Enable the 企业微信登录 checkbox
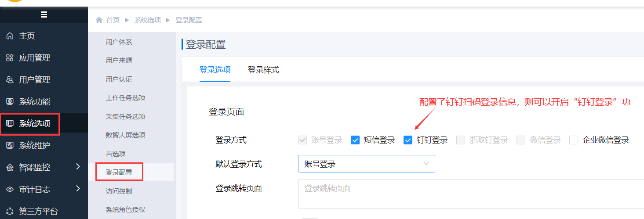 coord(574,140)
